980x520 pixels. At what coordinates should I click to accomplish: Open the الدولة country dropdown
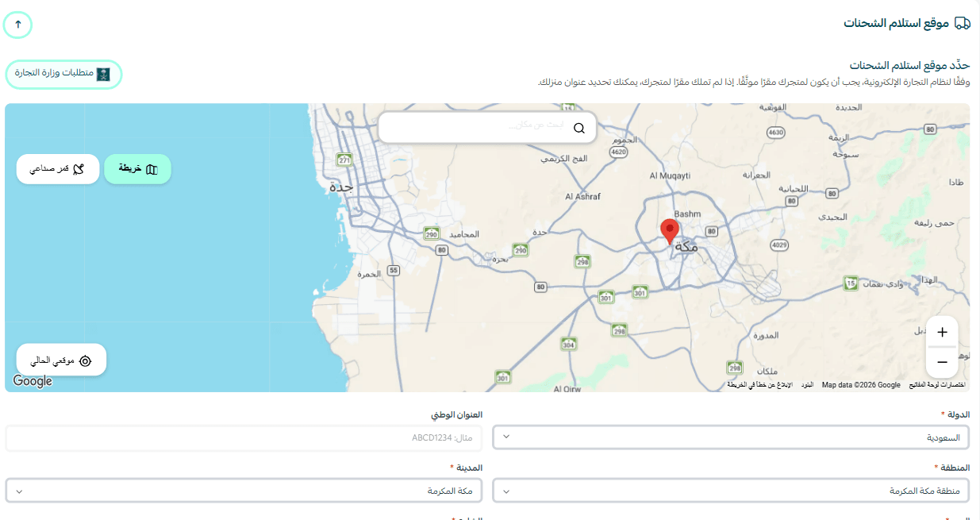(x=731, y=437)
